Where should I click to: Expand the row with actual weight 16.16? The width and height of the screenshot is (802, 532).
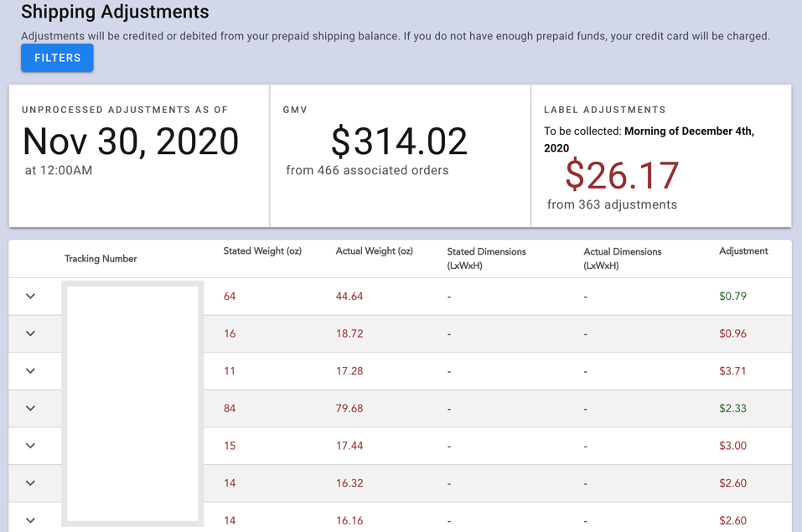(31, 520)
